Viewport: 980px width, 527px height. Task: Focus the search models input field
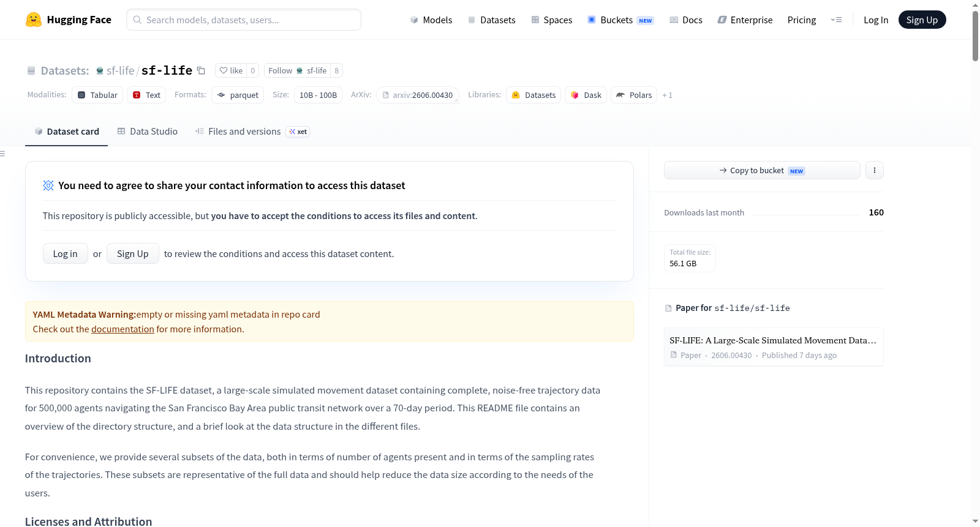click(244, 20)
